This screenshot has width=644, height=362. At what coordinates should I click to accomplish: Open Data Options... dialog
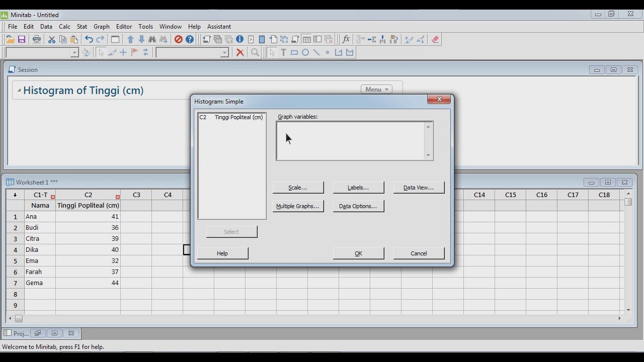(x=358, y=206)
